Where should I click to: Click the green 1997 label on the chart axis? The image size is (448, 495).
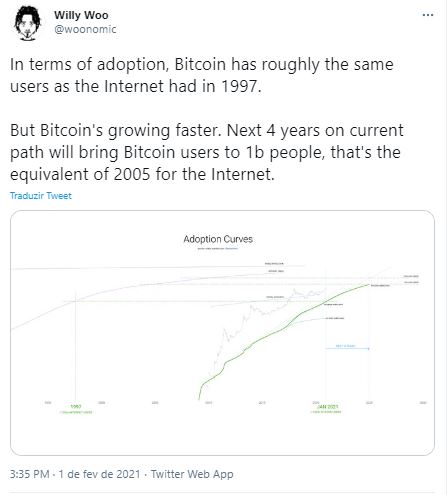point(76,406)
